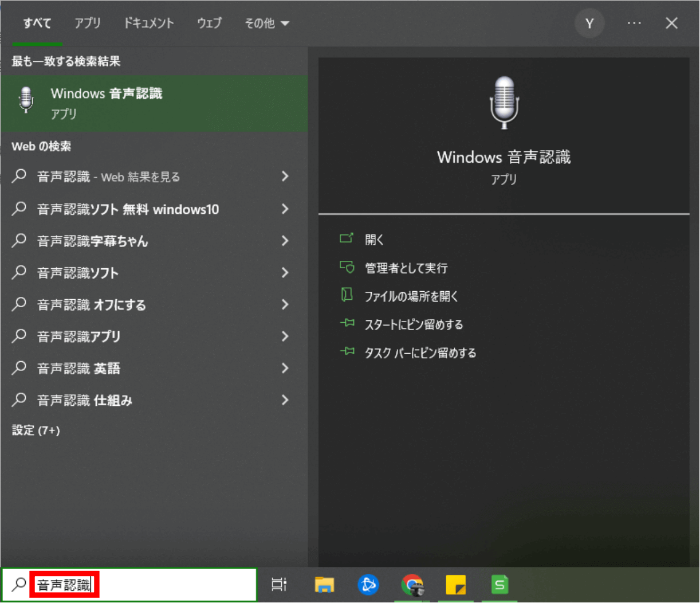Click スタートにピン留めする action

click(414, 324)
